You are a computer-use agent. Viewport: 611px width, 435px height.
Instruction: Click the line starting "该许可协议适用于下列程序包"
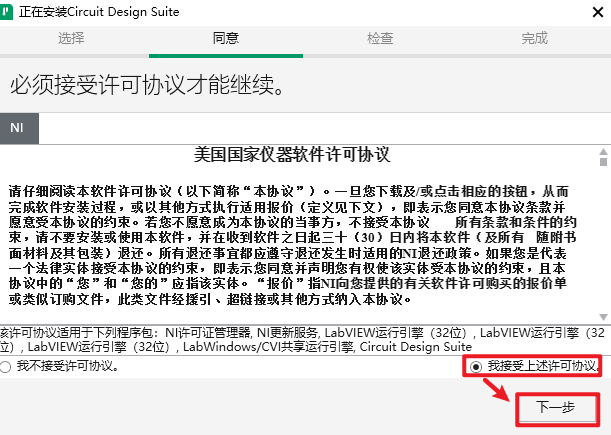point(302,332)
